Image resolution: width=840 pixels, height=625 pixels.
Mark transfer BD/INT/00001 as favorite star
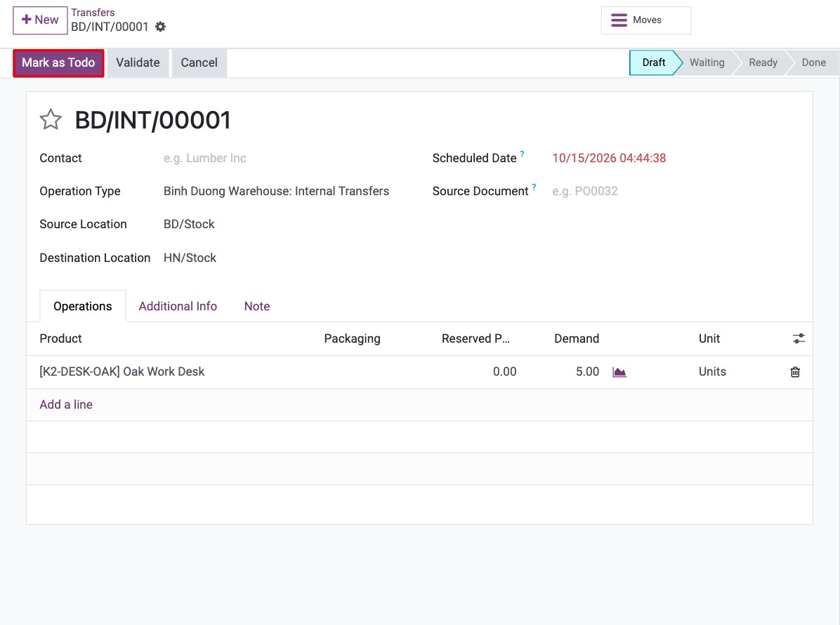51,119
